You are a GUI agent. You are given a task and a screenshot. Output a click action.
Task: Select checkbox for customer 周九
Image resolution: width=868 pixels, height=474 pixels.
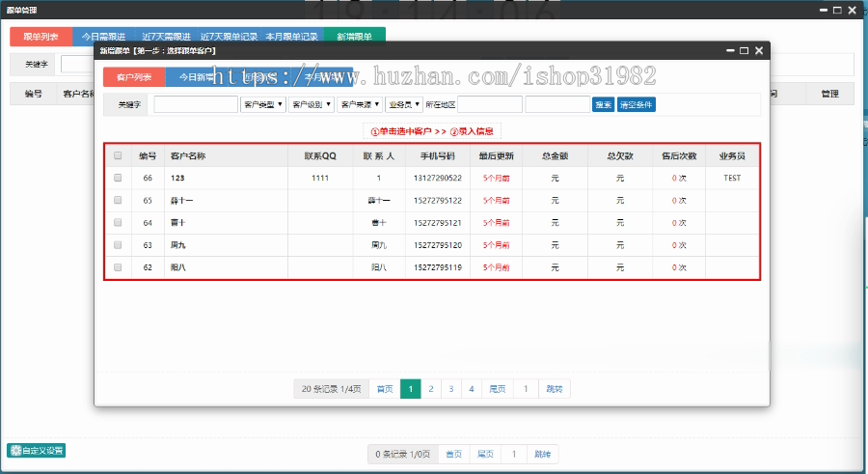(x=118, y=245)
